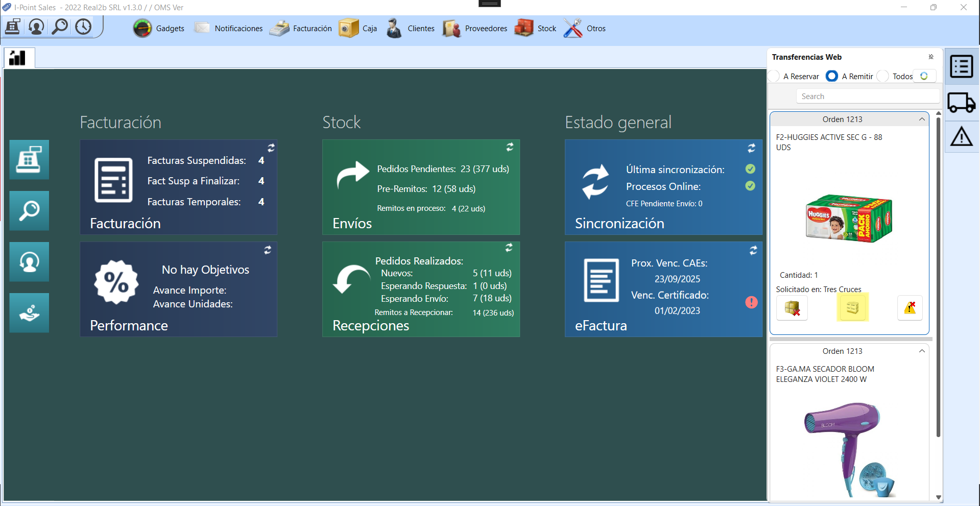Refresh the Envíos card
The image size is (980, 506).
pyautogui.click(x=510, y=147)
